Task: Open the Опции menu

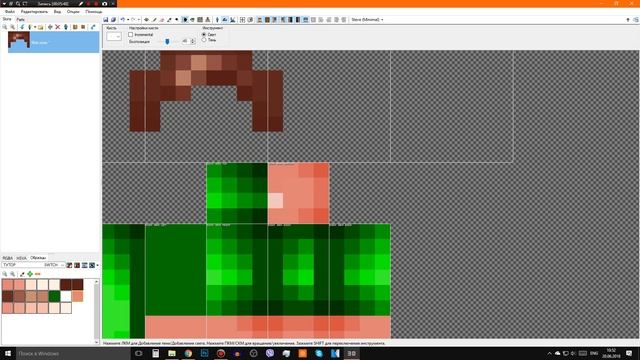Action: click(73, 11)
